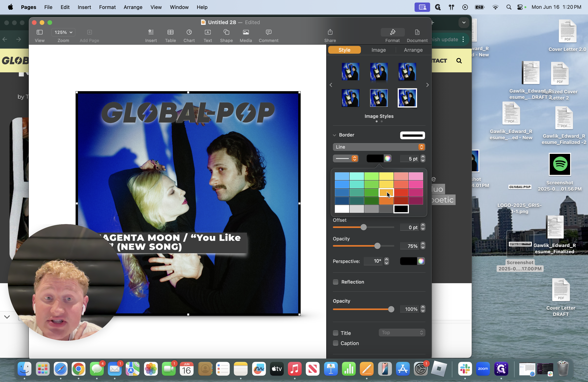The image size is (588, 382).
Task: Open the Line border type dropdown
Action: [x=379, y=147]
